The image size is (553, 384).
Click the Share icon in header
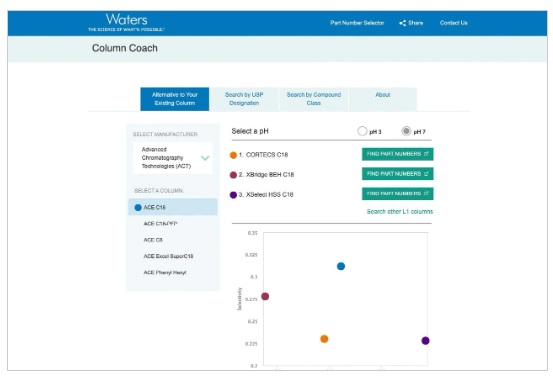[402, 23]
